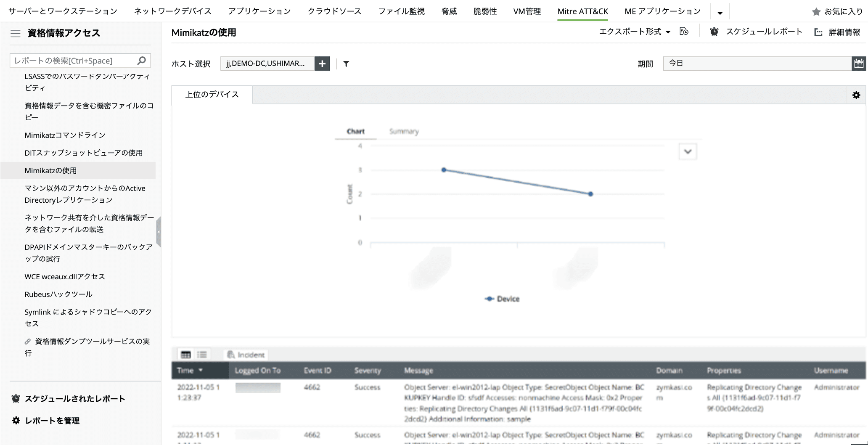Click the Username column header
The width and height of the screenshot is (868, 445).
tap(831, 371)
